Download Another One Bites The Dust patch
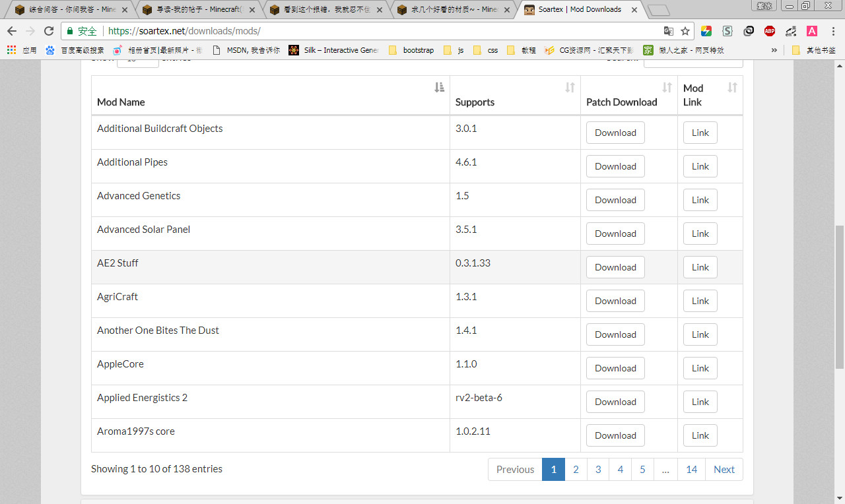The width and height of the screenshot is (845, 504). [615, 334]
